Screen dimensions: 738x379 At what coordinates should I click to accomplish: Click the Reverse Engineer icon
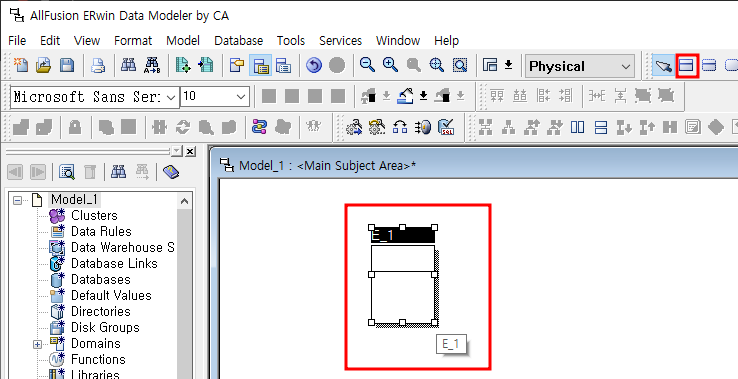coord(206,65)
